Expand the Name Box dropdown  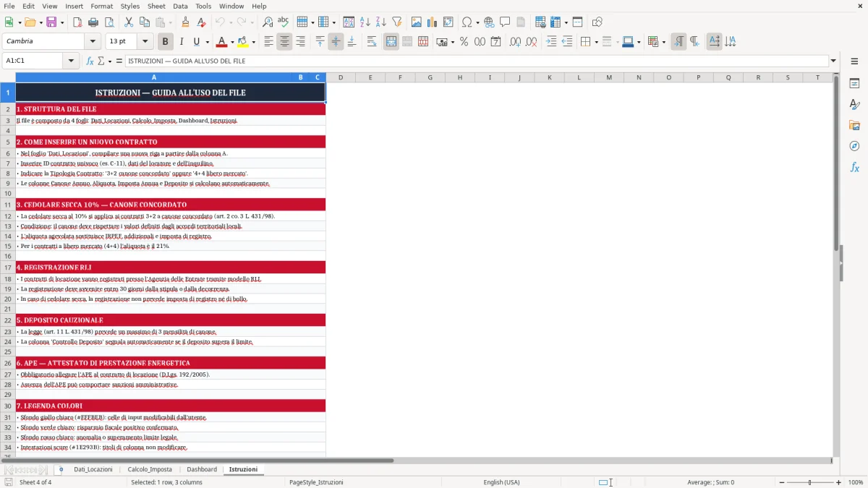coord(72,61)
